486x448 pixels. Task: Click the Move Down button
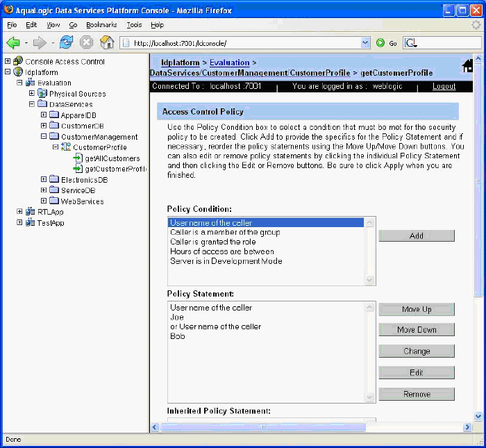pyautogui.click(x=417, y=329)
